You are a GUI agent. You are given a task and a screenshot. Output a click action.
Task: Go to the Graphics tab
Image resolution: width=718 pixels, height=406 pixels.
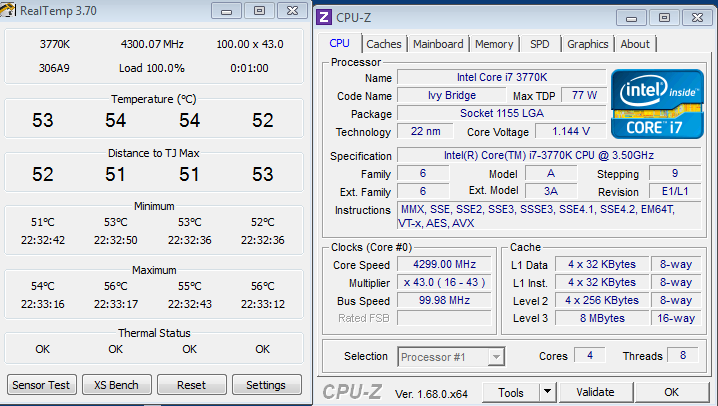pos(587,44)
